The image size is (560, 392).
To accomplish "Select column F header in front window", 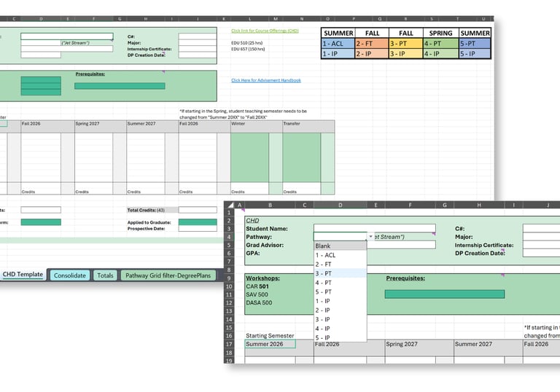I will (x=410, y=205).
